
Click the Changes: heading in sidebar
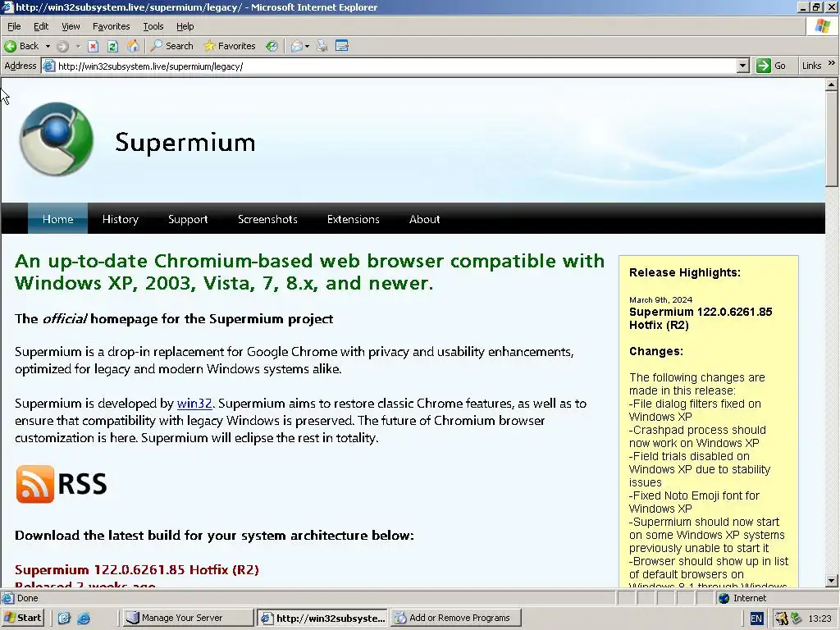point(655,351)
